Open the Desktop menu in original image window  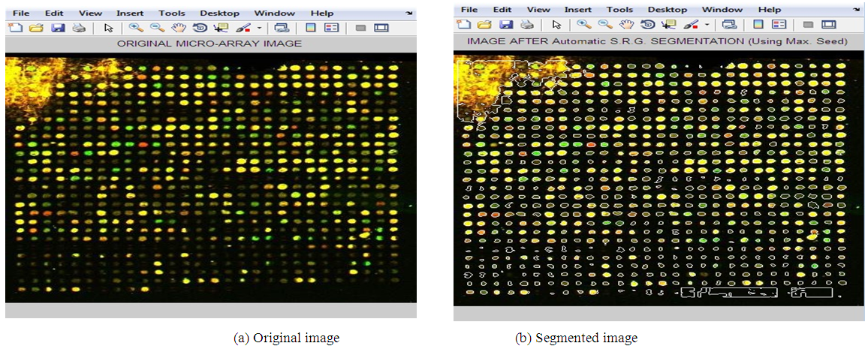pos(220,14)
